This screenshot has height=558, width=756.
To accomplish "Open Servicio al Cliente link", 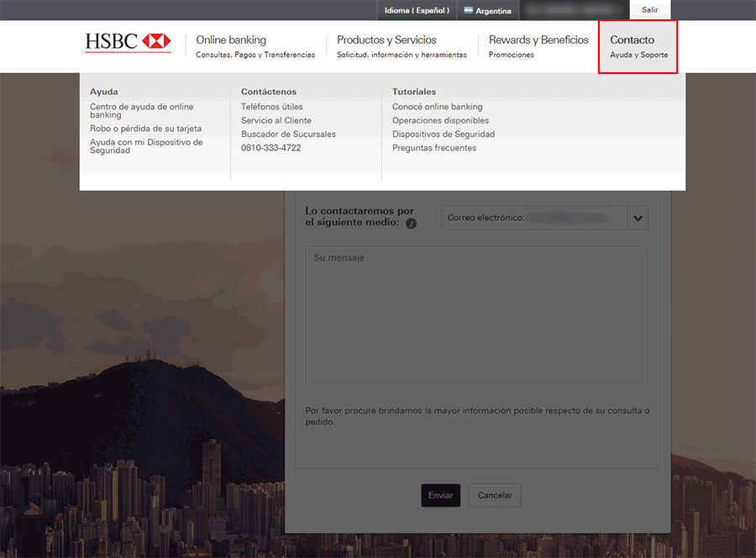I will coord(276,120).
